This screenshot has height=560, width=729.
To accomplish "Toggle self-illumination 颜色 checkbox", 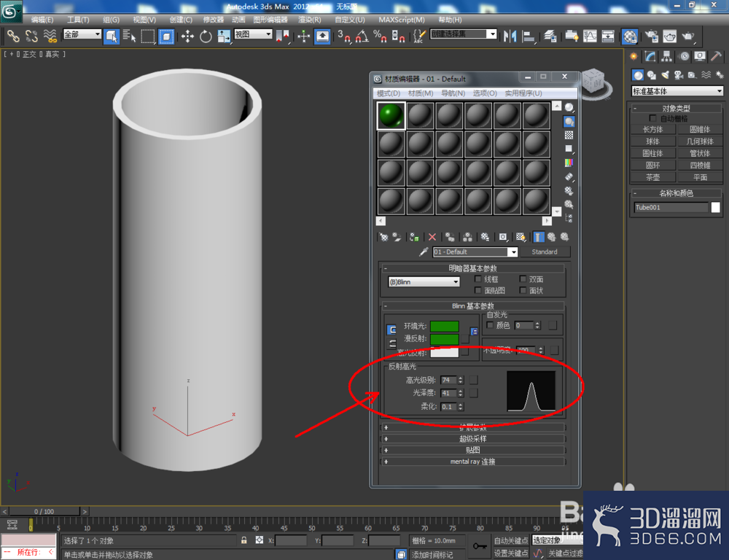I will pos(490,324).
